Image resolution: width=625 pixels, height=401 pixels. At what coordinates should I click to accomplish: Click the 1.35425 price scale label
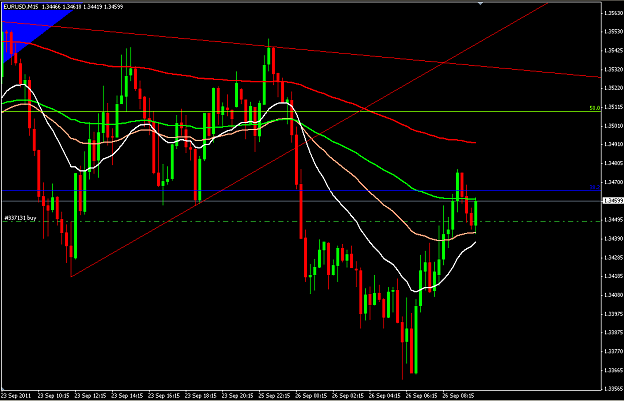[x=613, y=51]
